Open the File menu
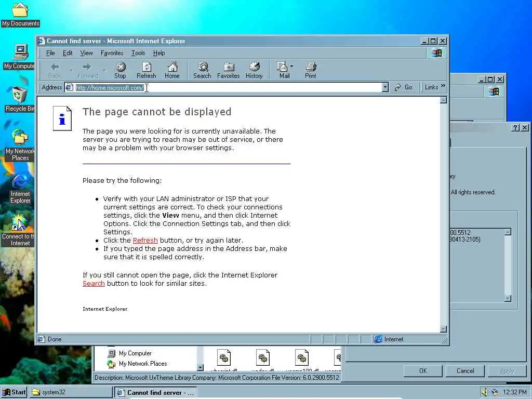The image size is (532, 399). point(50,53)
